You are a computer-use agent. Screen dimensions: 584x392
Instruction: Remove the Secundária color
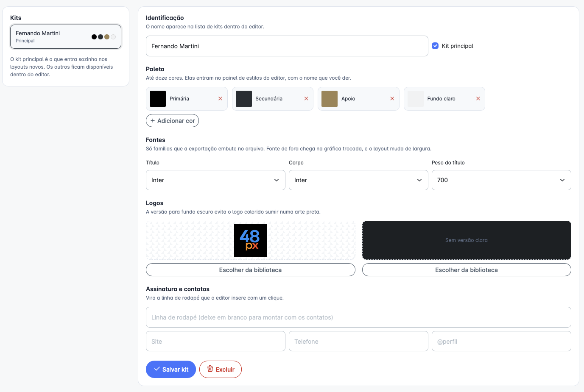[x=306, y=99]
